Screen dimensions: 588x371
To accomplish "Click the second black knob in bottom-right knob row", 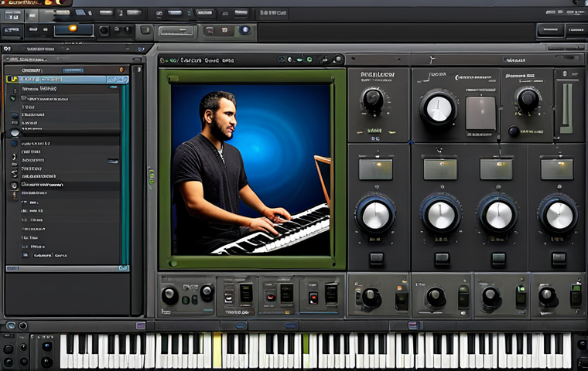I will pos(436,297).
